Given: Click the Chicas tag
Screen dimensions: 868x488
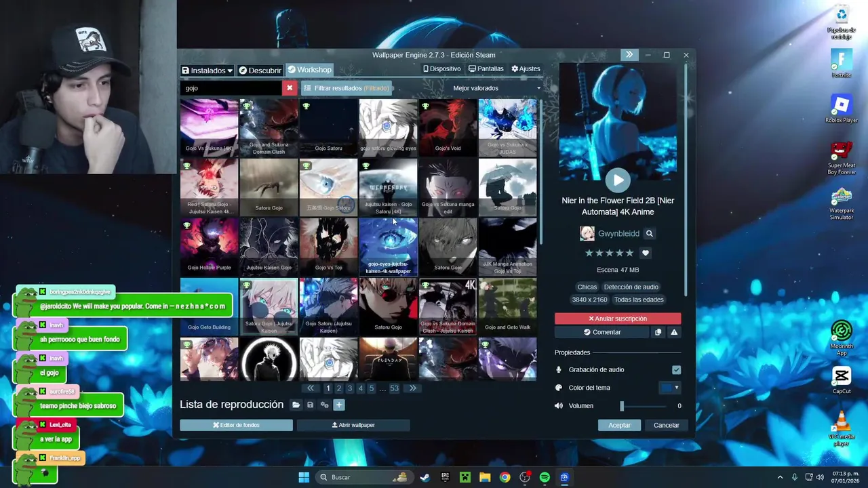Looking at the screenshot, I should [587, 287].
